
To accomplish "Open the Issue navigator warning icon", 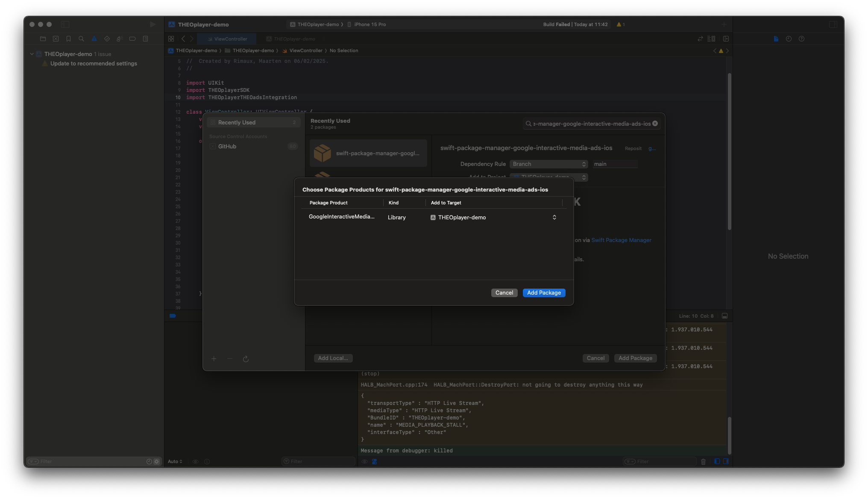I will (x=94, y=38).
